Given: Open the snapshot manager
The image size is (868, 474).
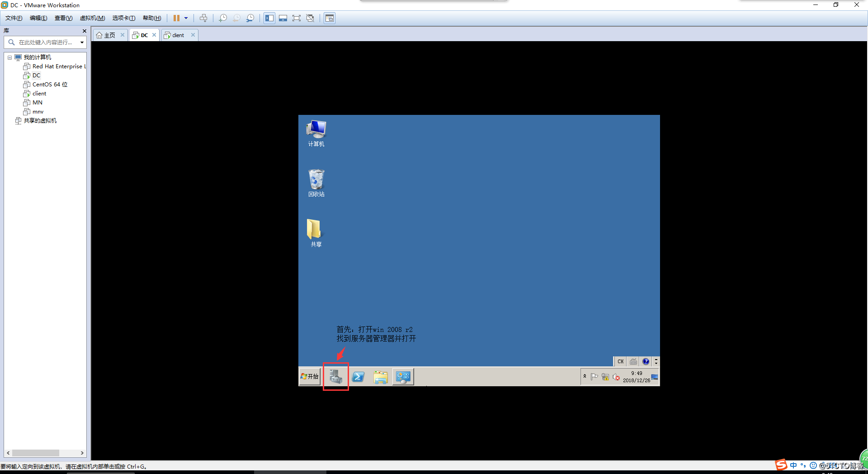Looking at the screenshot, I should click(x=250, y=18).
